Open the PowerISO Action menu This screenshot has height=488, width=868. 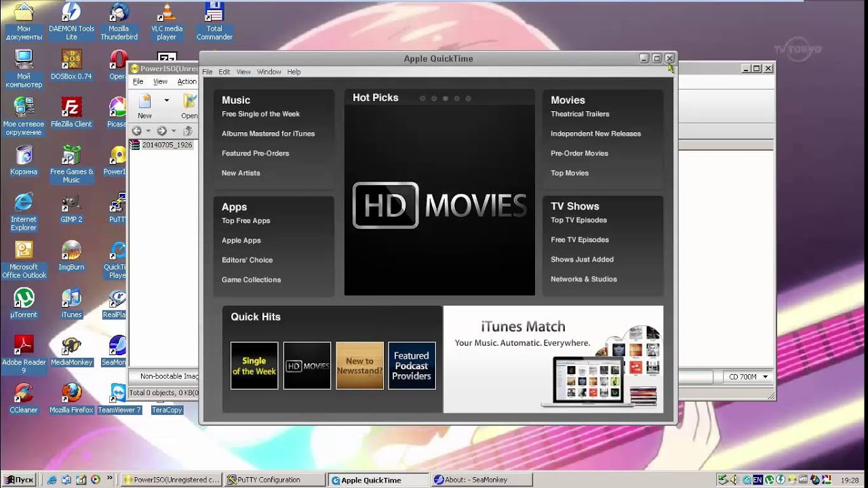point(187,81)
